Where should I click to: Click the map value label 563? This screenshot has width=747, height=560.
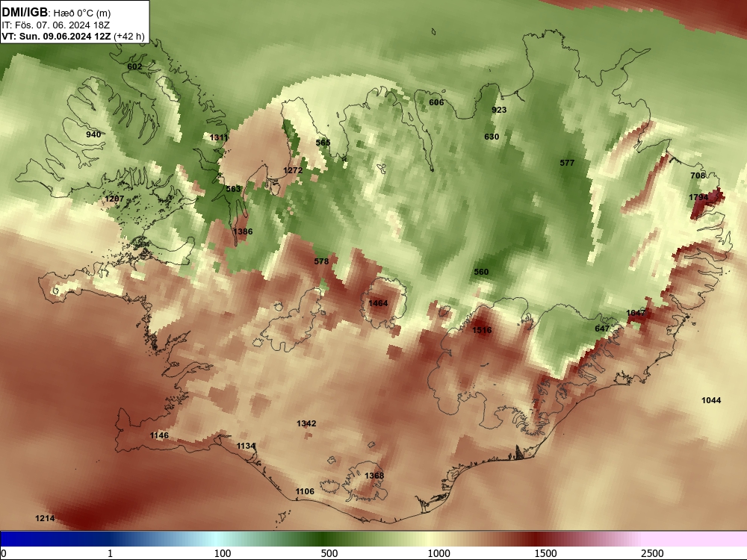[x=233, y=189]
